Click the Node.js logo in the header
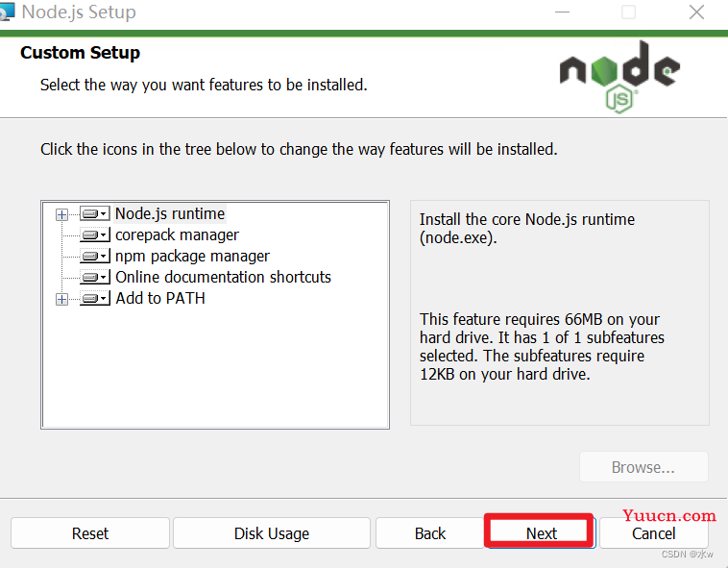Viewport: 728px width, 568px height. (619, 75)
